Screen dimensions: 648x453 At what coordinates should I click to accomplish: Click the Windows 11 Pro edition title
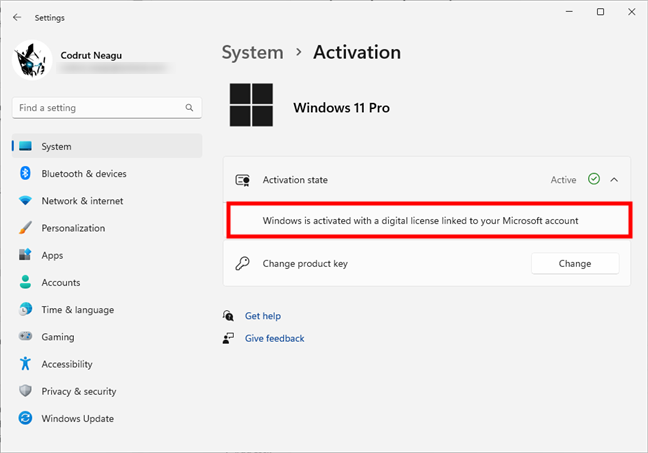coord(341,108)
